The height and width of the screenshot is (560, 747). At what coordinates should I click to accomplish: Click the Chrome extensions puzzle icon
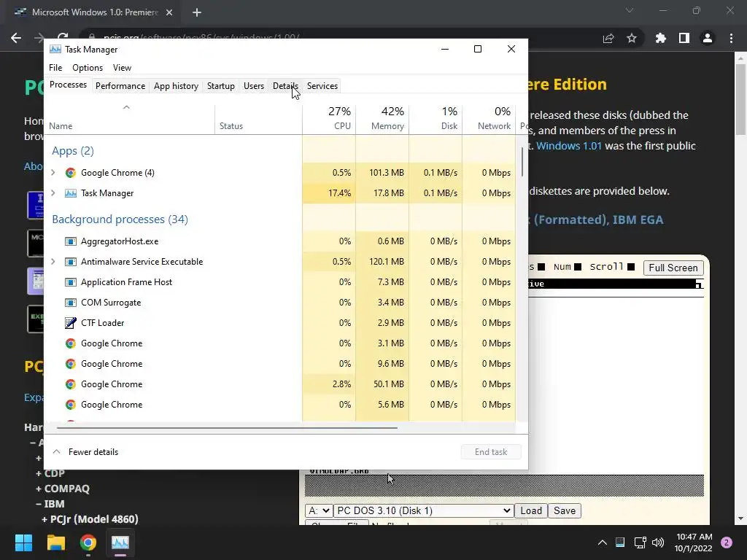(660, 38)
